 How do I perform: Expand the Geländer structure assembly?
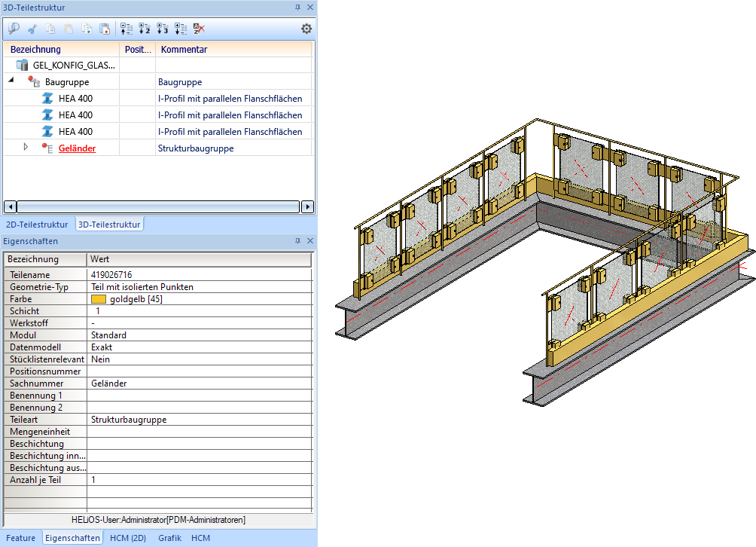tap(26, 147)
